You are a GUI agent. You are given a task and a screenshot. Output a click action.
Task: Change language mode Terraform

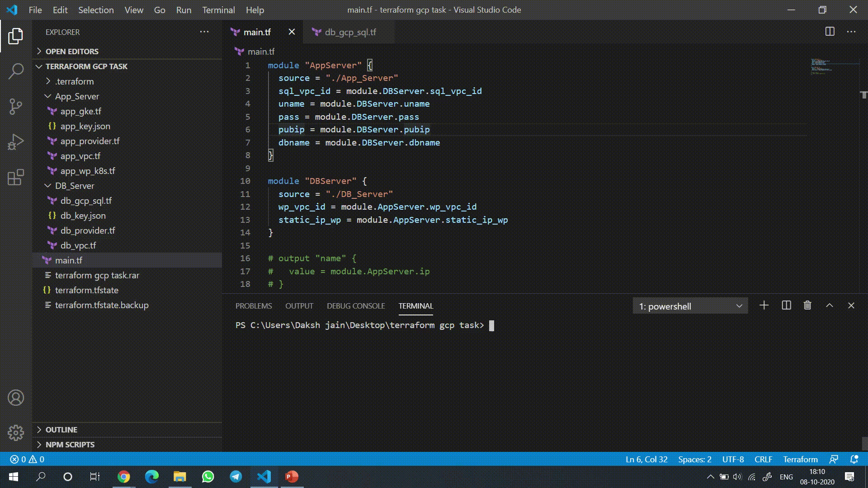800,459
